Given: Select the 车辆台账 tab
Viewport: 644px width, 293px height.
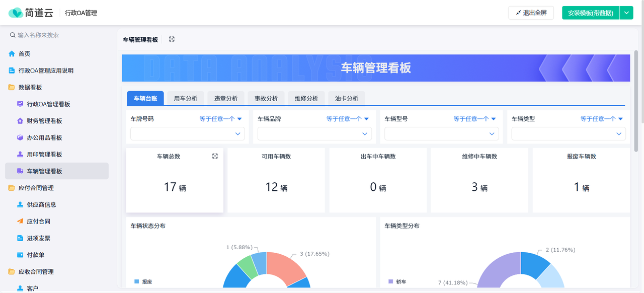Looking at the screenshot, I should click(145, 98).
